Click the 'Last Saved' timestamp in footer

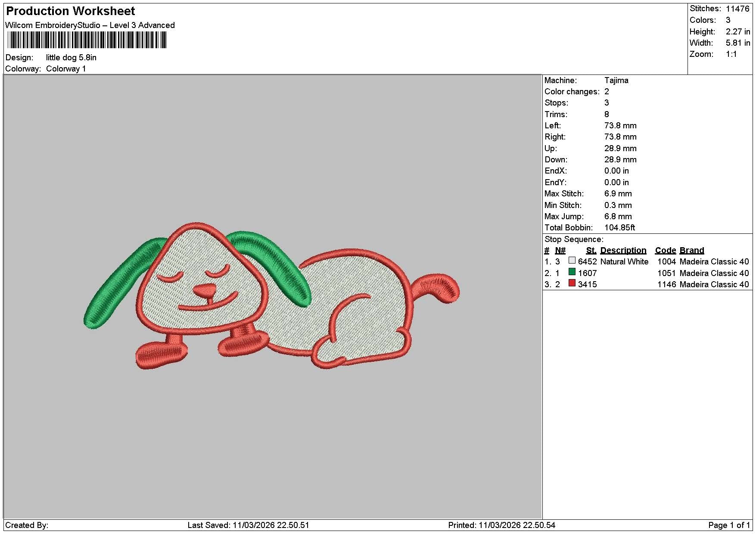point(248,525)
